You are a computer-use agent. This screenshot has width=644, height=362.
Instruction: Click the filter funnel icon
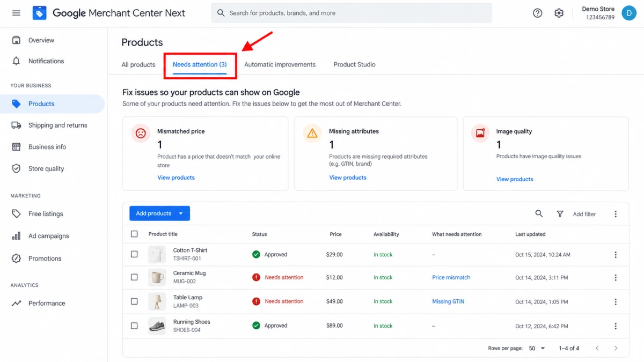(560, 213)
